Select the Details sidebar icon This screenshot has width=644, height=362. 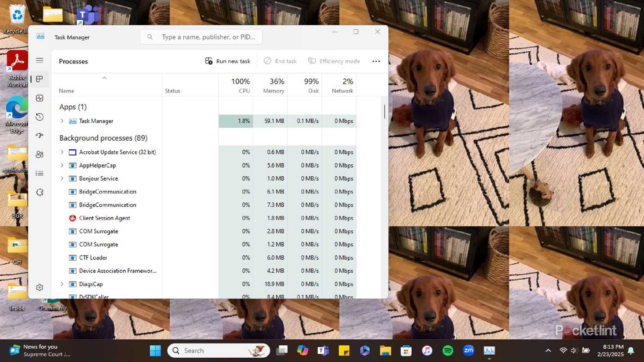click(39, 173)
